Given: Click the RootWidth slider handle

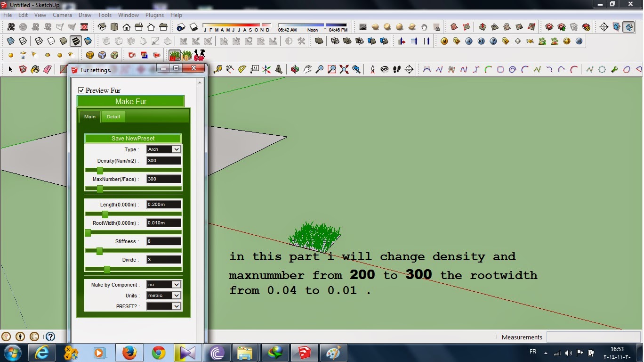Looking at the screenshot, I should [88, 233].
